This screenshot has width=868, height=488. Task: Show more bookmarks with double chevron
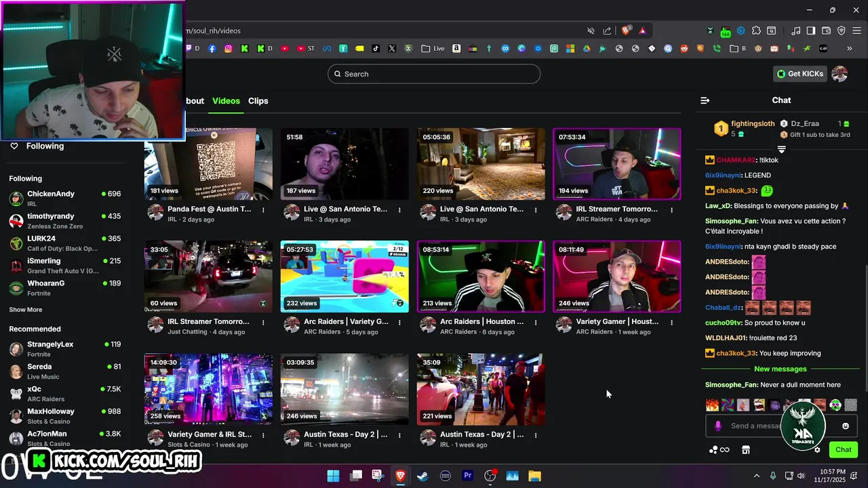(x=850, y=49)
